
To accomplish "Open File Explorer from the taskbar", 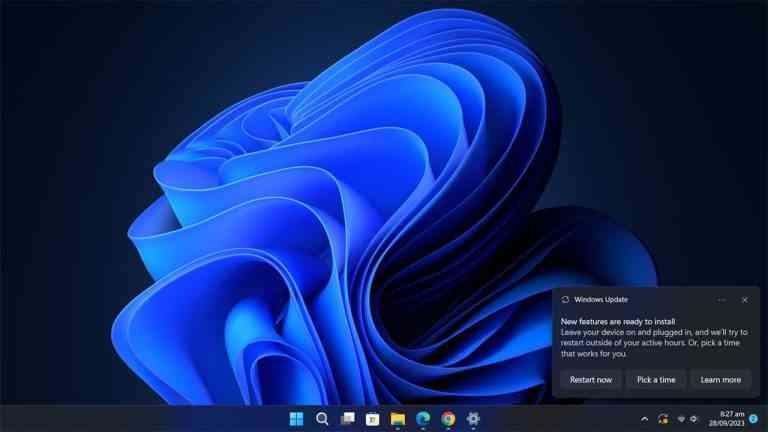I will [x=398, y=419].
